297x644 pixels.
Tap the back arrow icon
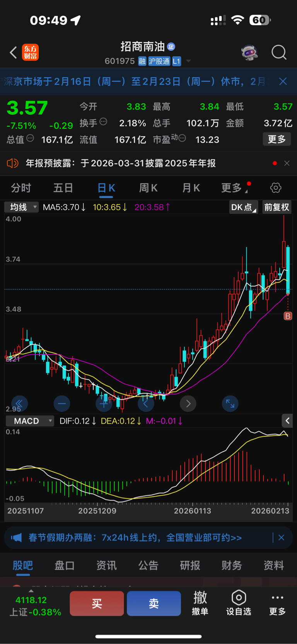[x=13, y=52]
